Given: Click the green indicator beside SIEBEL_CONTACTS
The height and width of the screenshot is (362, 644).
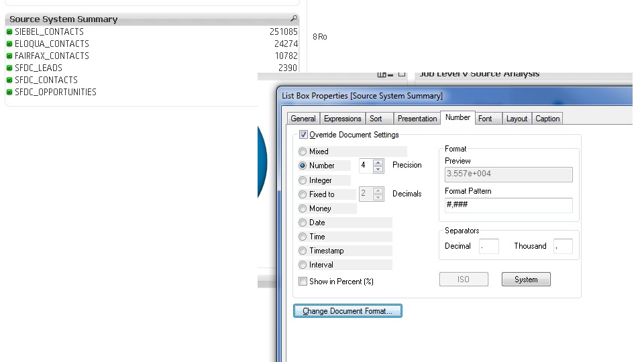Looking at the screenshot, I should click(x=9, y=32).
